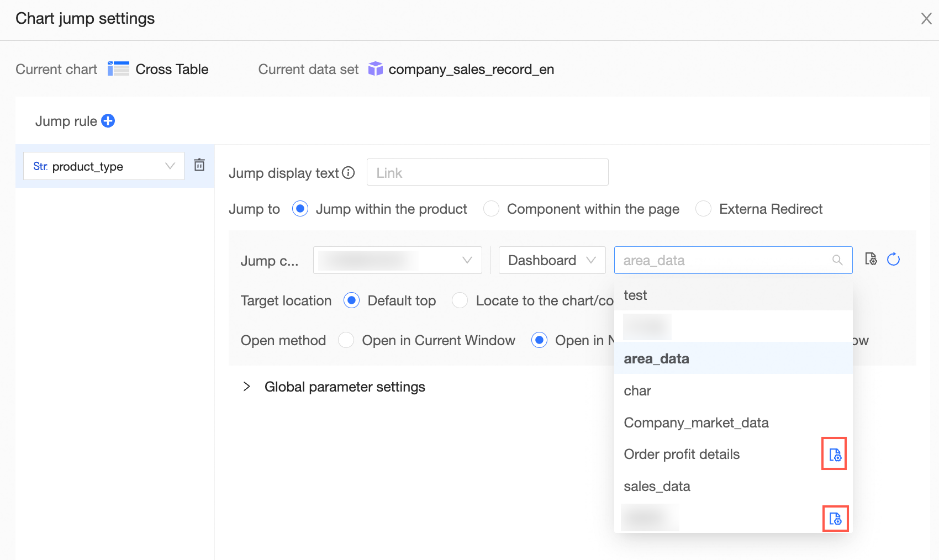Close the Chart jump settings dialog
The width and height of the screenshot is (939, 560).
pyautogui.click(x=926, y=19)
